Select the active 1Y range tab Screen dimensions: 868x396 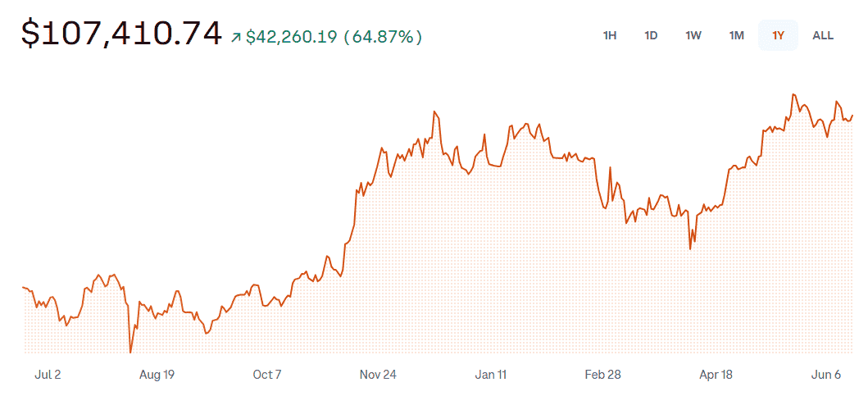click(x=778, y=35)
